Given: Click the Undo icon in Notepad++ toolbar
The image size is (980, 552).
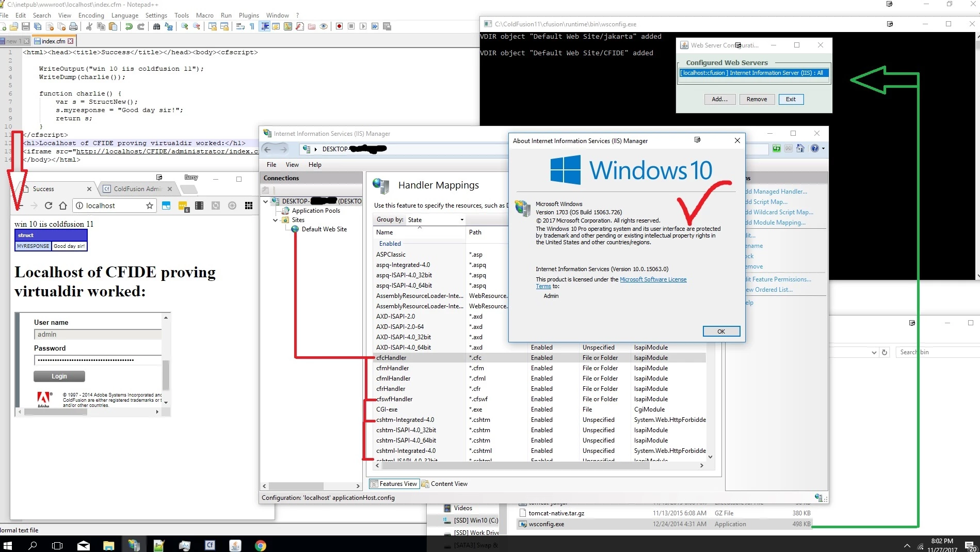Looking at the screenshot, I should point(128,26).
